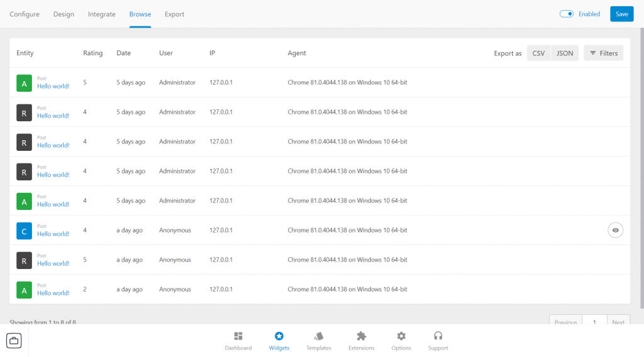
Task: Switch to the Design tab
Action: click(x=64, y=14)
